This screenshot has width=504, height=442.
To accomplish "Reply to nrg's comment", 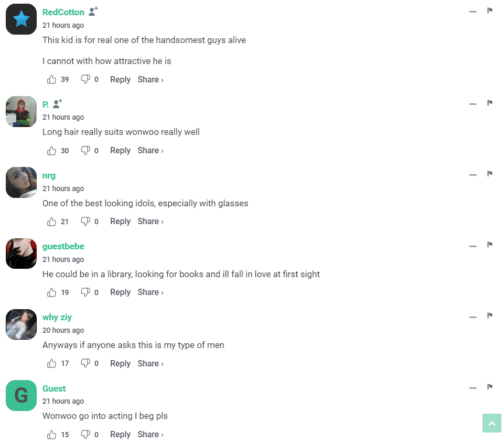I will (x=120, y=222).
